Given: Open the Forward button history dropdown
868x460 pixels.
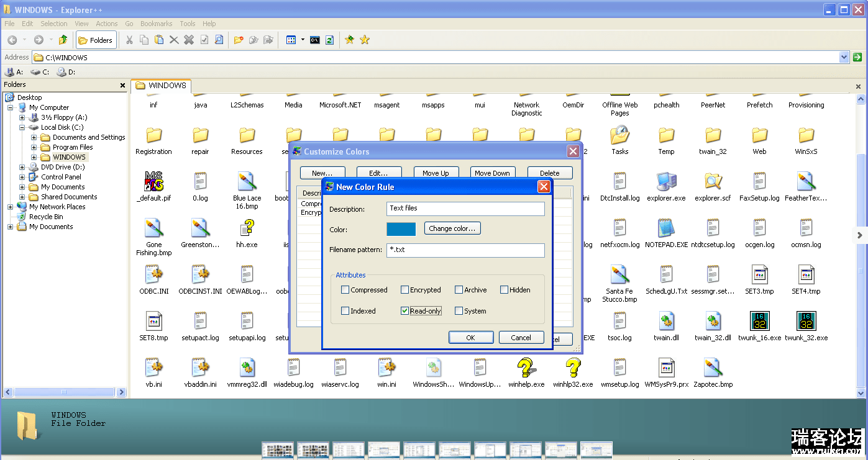Looking at the screenshot, I should pos(51,40).
